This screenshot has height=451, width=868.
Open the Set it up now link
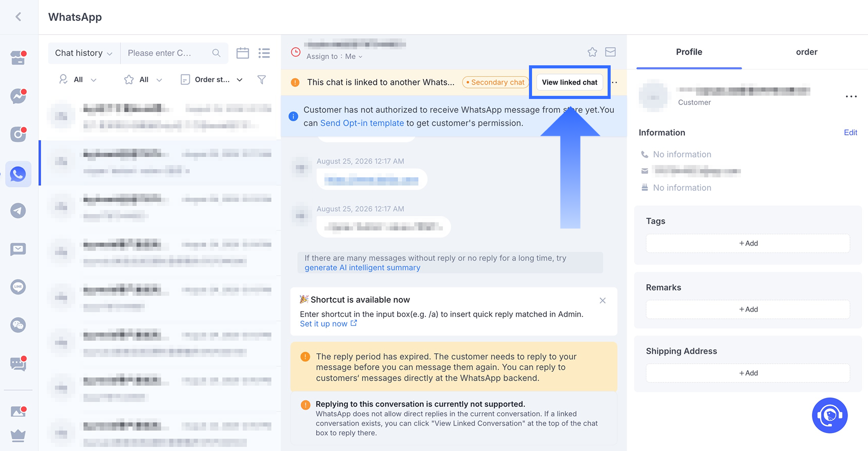click(x=328, y=324)
